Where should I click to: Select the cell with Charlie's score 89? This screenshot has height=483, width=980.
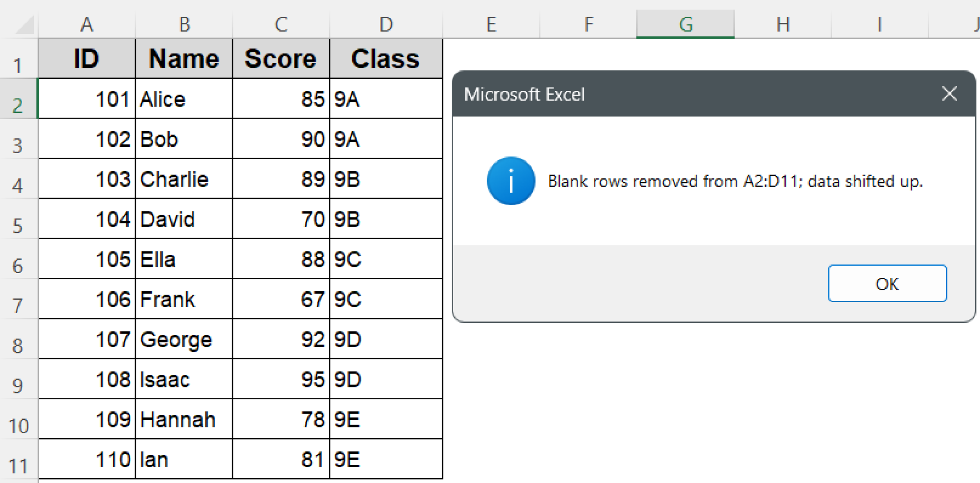[x=280, y=178]
